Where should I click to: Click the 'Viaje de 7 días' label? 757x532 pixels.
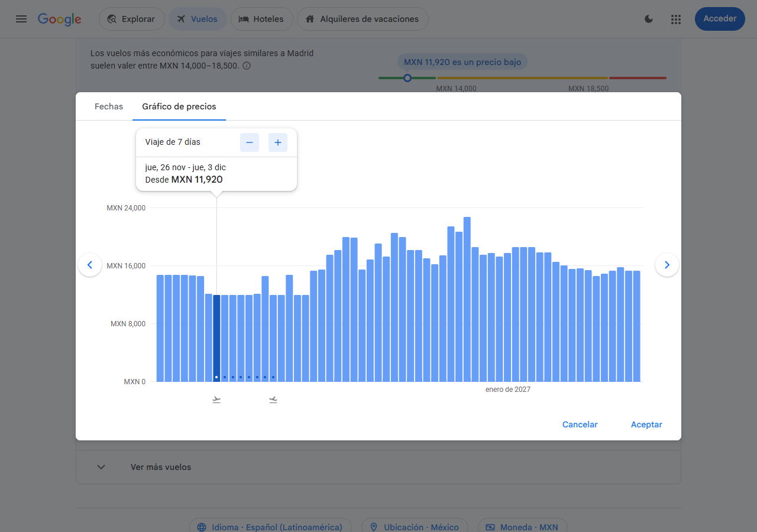[x=173, y=142]
